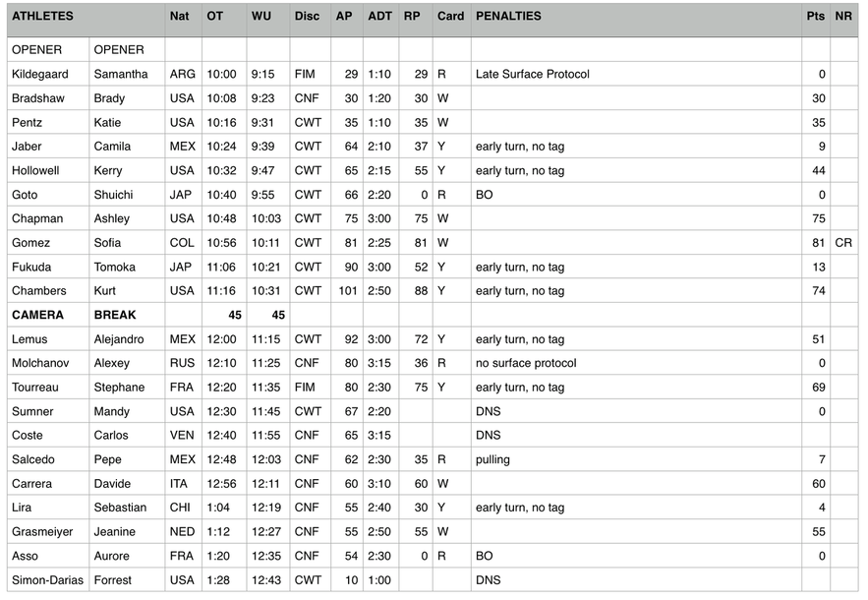This screenshot has height=600, width=868.
Task: Click the no surface protocol penalty cell
Action: tap(526, 363)
